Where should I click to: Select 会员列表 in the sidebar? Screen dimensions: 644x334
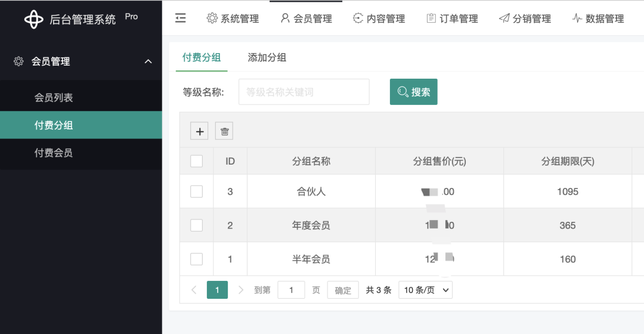54,98
